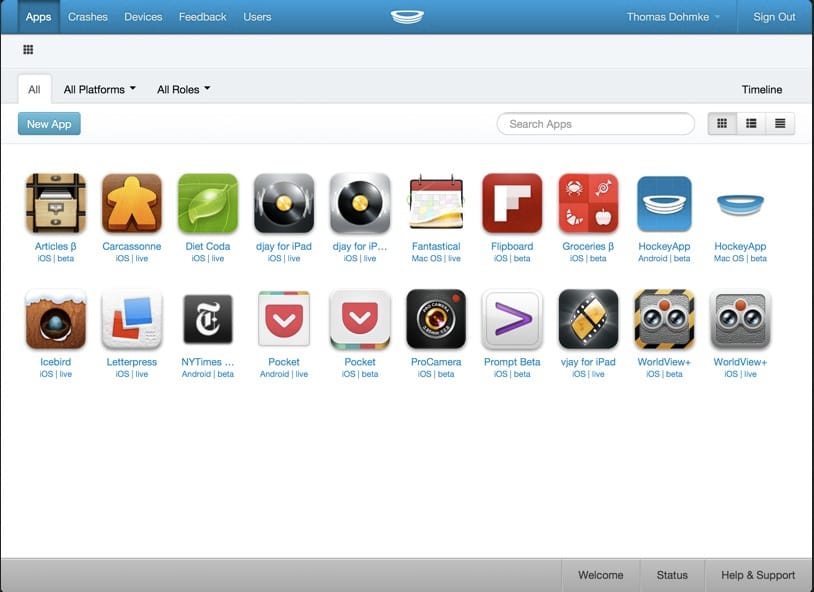
Task: Switch to list view layout
Action: point(750,123)
